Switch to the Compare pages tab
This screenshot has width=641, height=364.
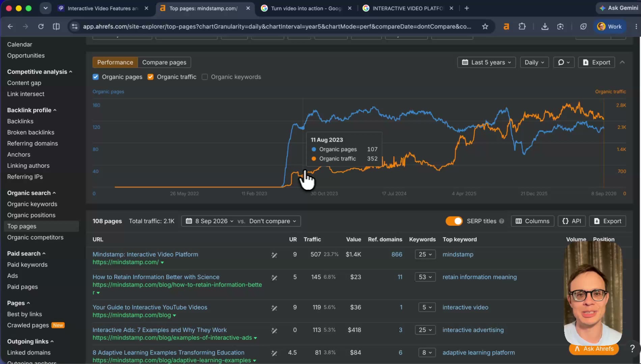[164, 62]
